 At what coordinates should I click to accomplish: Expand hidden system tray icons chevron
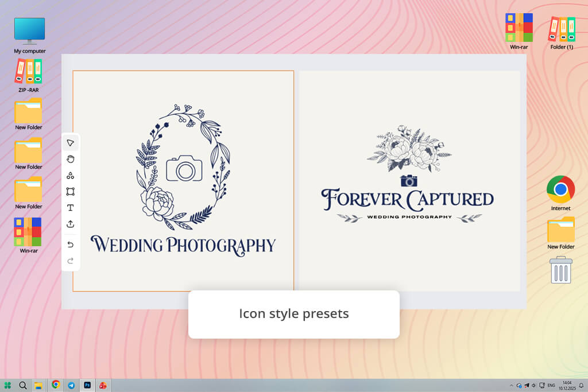(x=511, y=386)
